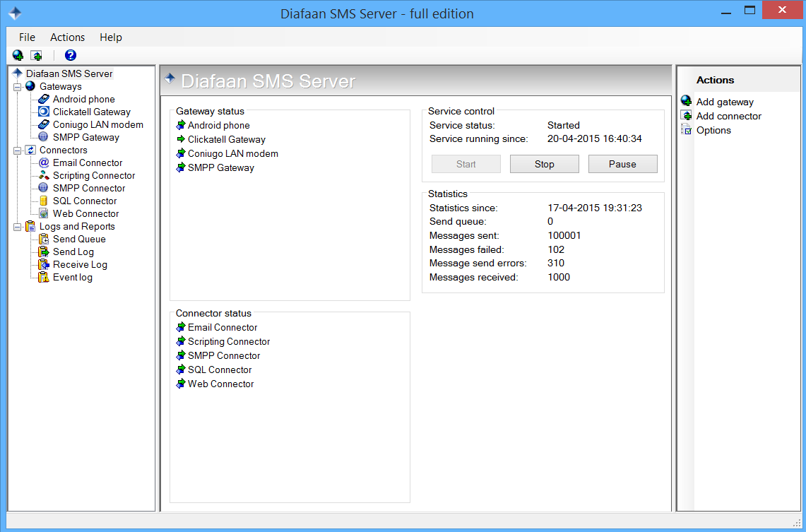This screenshot has width=806, height=532.
Task: Open the Help menu
Action: tap(111, 37)
